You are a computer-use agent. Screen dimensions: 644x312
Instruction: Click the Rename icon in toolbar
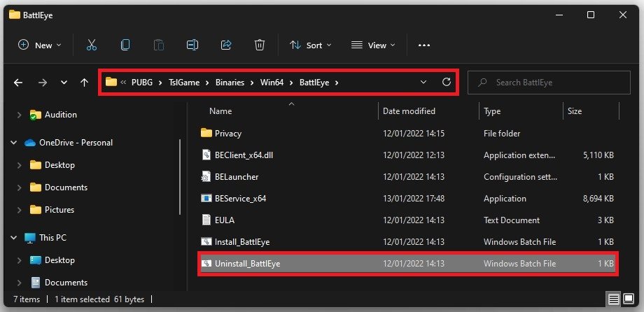click(192, 45)
